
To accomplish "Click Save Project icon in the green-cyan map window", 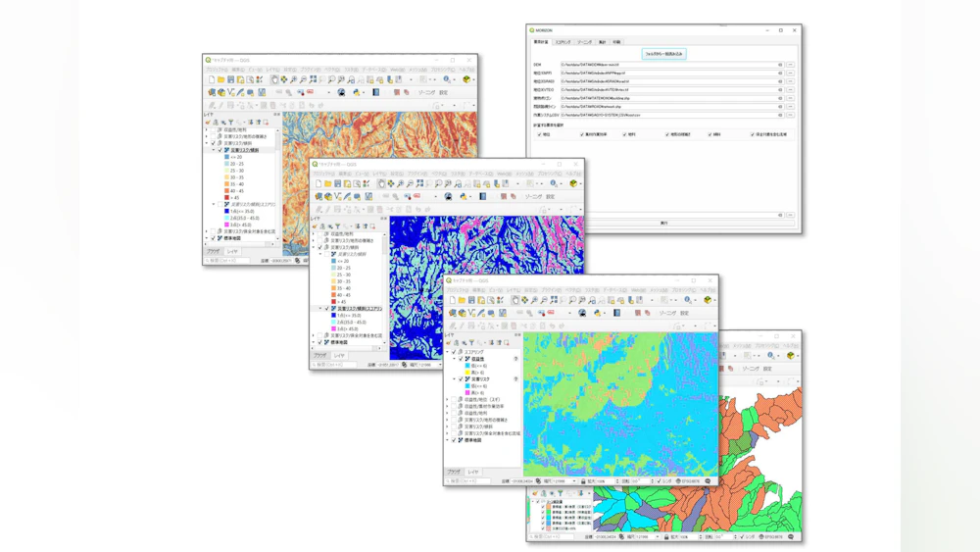I will tap(472, 301).
